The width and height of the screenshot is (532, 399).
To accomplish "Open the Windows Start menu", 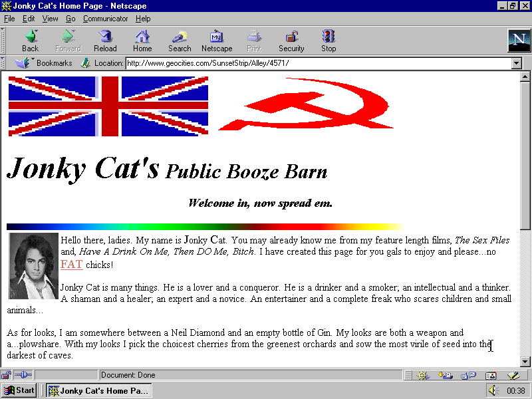I will [x=19, y=390].
